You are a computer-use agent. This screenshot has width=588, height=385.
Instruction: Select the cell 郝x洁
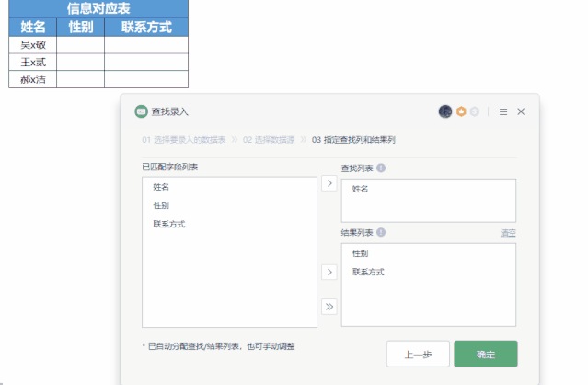(32, 79)
